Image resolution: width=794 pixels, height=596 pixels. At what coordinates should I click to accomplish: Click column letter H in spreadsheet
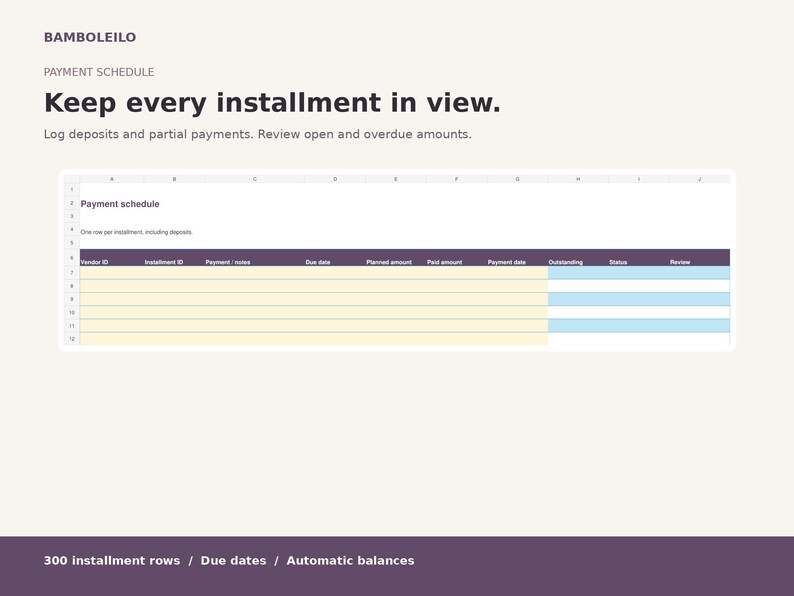pos(578,179)
